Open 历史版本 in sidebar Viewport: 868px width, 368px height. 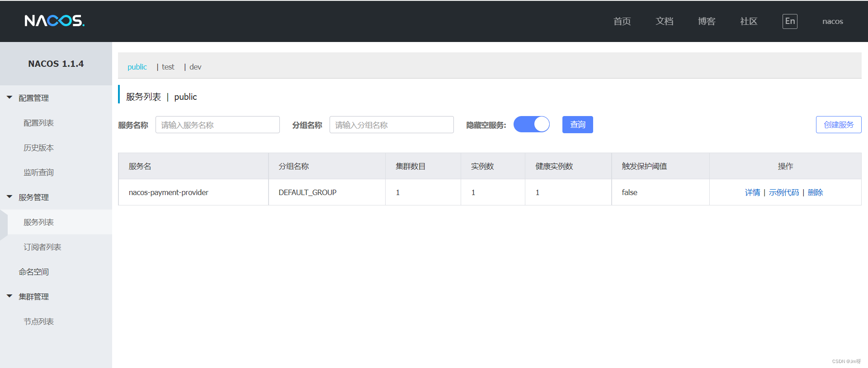coord(38,148)
